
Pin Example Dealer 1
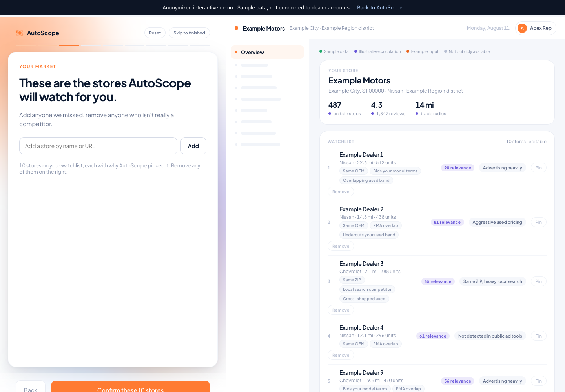[538, 168]
